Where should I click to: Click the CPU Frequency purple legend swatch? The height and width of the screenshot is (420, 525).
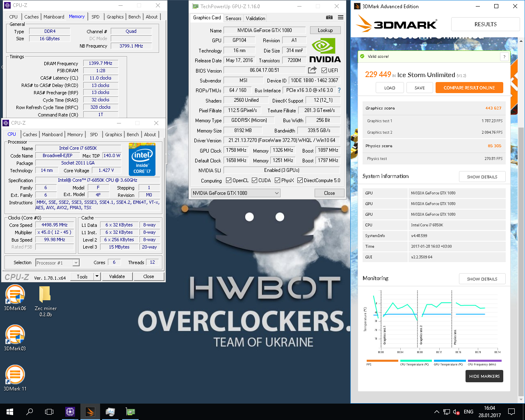click(x=484, y=361)
